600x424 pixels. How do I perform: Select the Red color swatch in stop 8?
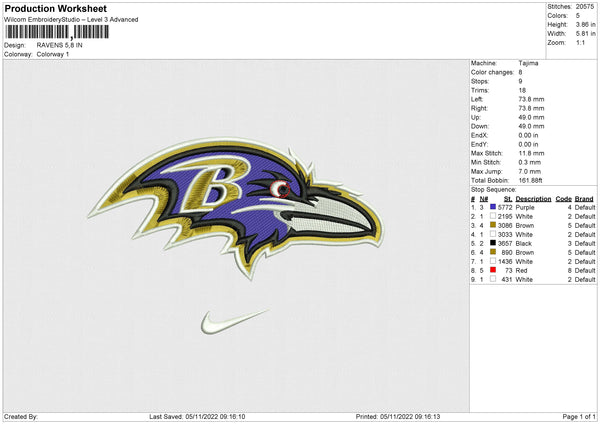coord(493,270)
